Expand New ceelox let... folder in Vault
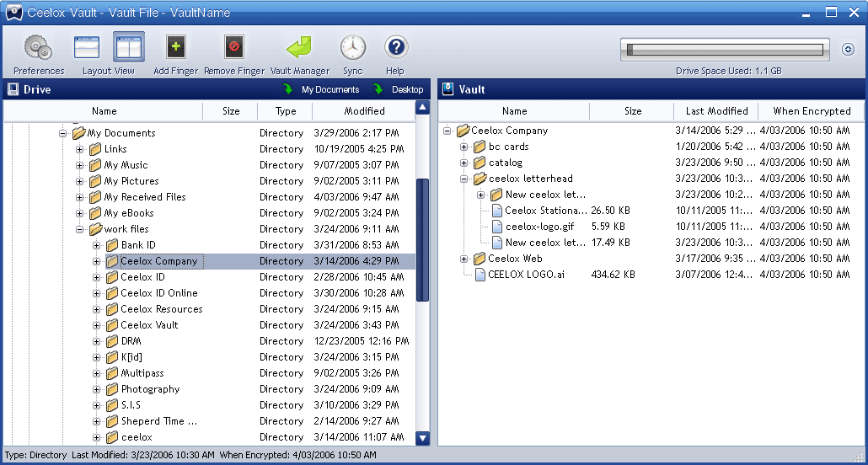This screenshot has width=868, height=465. (481, 195)
